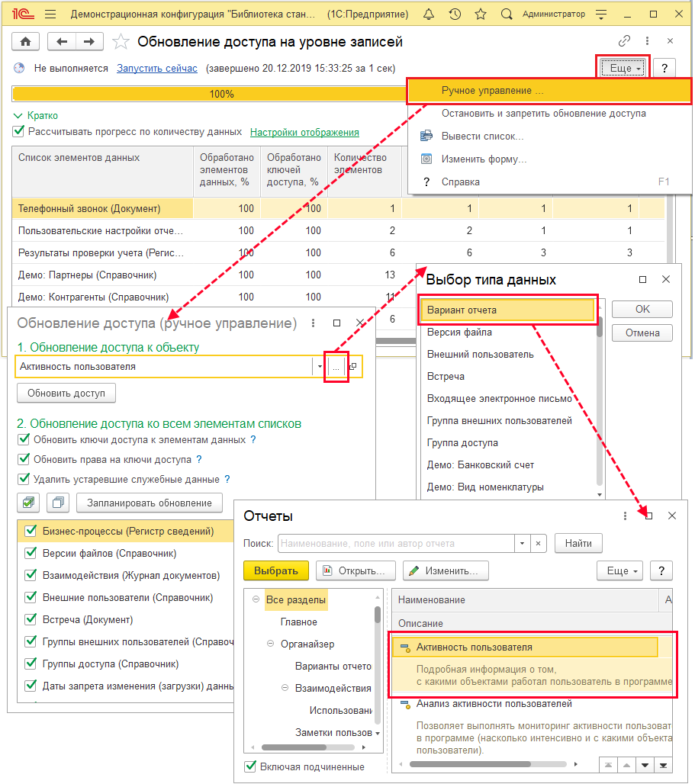Viewport: 695px width, 784px height.
Task: Choose Справка menu entry
Action: [x=549, y=182]
